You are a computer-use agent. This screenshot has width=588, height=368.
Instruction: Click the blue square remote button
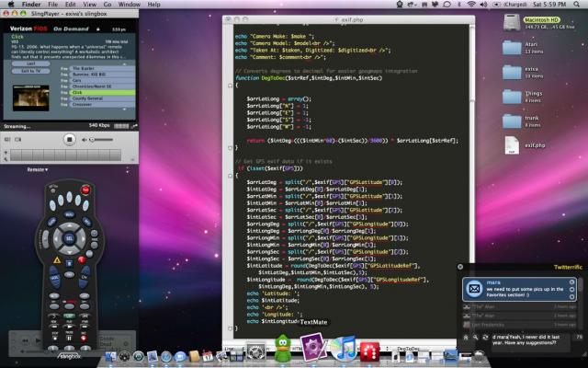click(69, 263)
